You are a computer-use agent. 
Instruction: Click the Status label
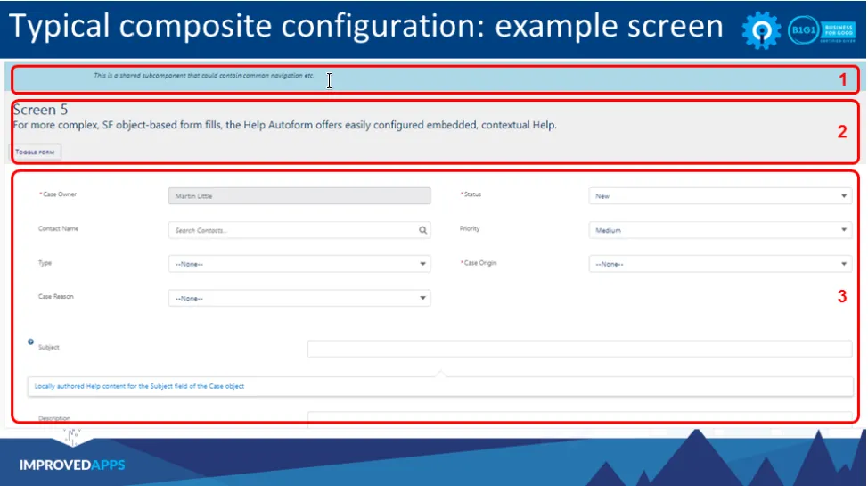point(471,194)
